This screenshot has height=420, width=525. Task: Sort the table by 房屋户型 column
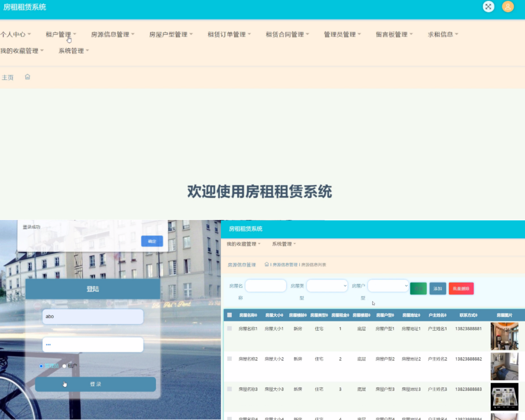pyautogui.click(x=385, y=315)
